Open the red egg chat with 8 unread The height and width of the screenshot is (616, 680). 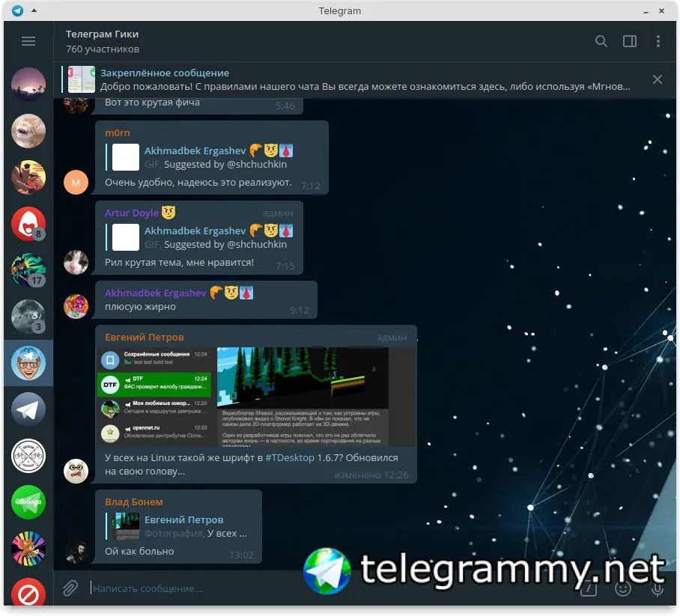[28, 224]
